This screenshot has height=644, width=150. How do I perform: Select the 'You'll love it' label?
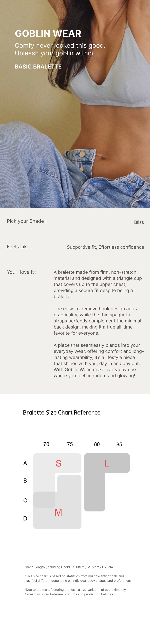pyautogui.click(x=22, y=272)
